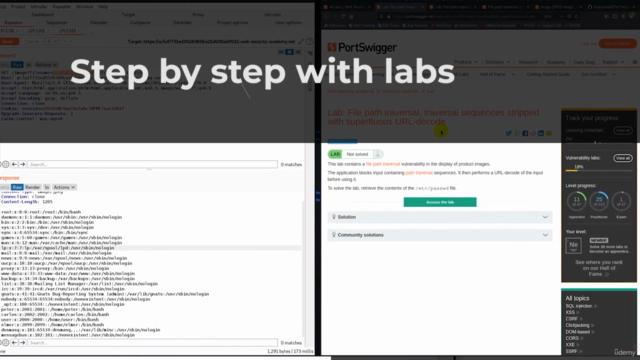Open the Comparer tab
This screenshot has height=360, width=640.
click(140, 22)
